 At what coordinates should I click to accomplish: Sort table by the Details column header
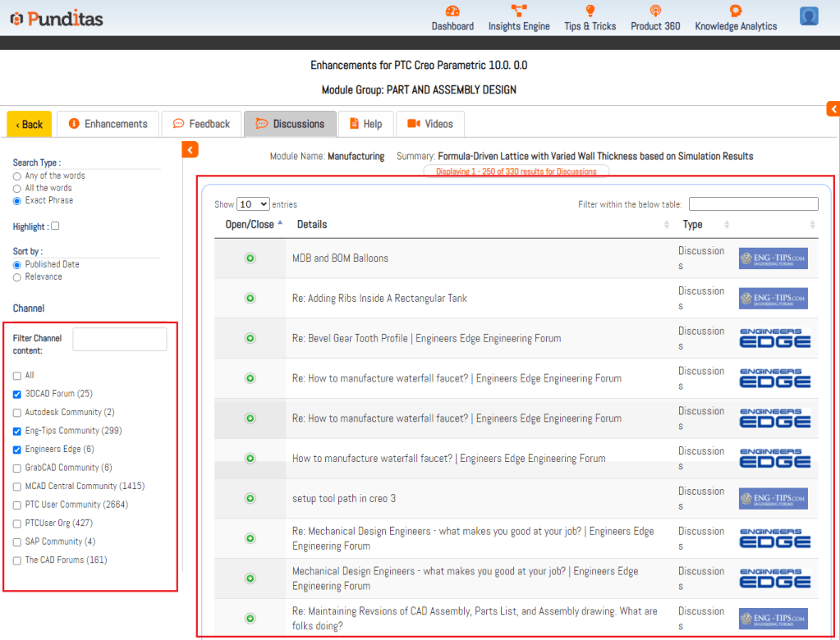tap(312, 225)
